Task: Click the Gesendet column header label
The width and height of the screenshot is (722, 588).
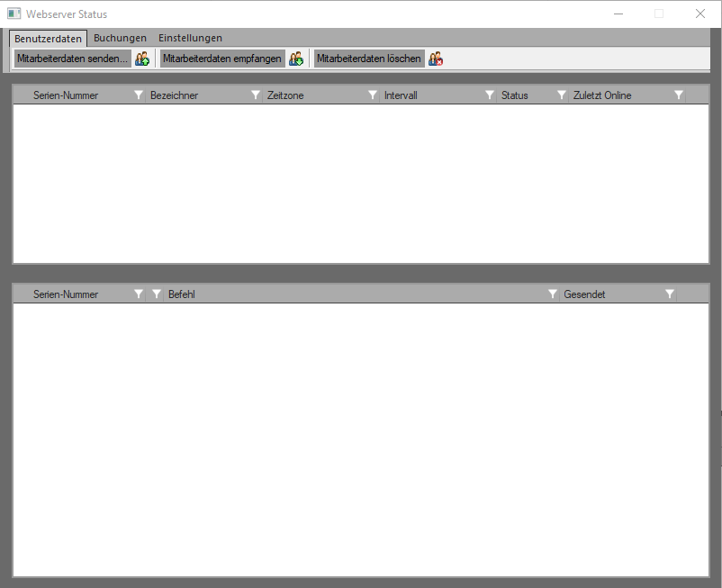Action: [584, 294]
